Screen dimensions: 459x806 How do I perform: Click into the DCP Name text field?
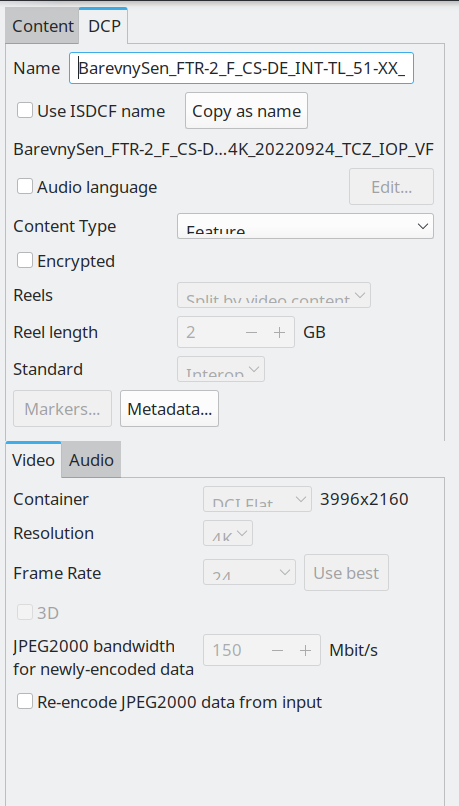click(x=242, y=68)
